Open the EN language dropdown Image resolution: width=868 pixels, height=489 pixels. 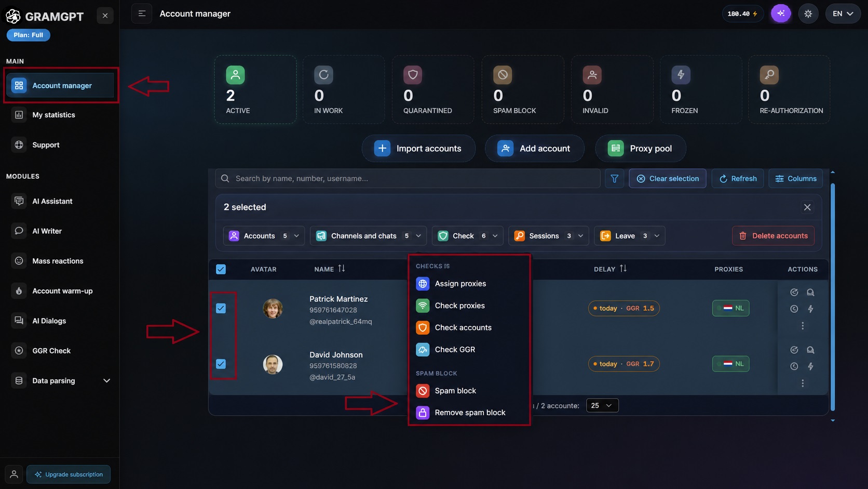coord(843,14)
